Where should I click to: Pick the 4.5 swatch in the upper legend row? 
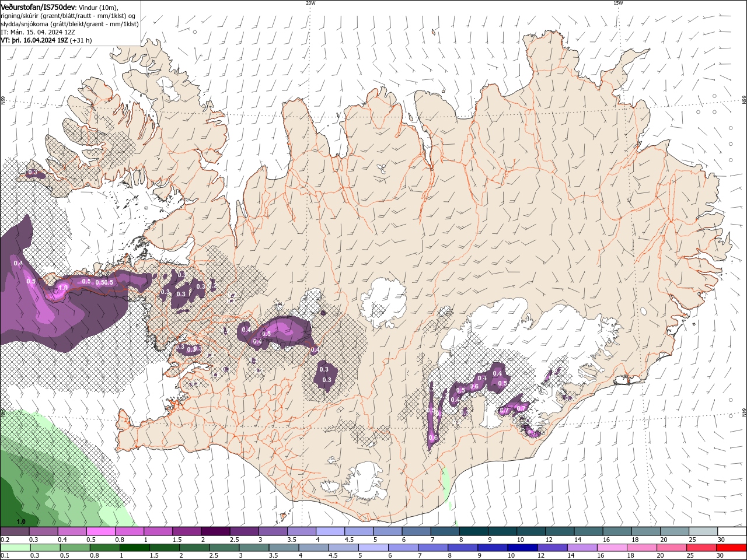(358, 531)
